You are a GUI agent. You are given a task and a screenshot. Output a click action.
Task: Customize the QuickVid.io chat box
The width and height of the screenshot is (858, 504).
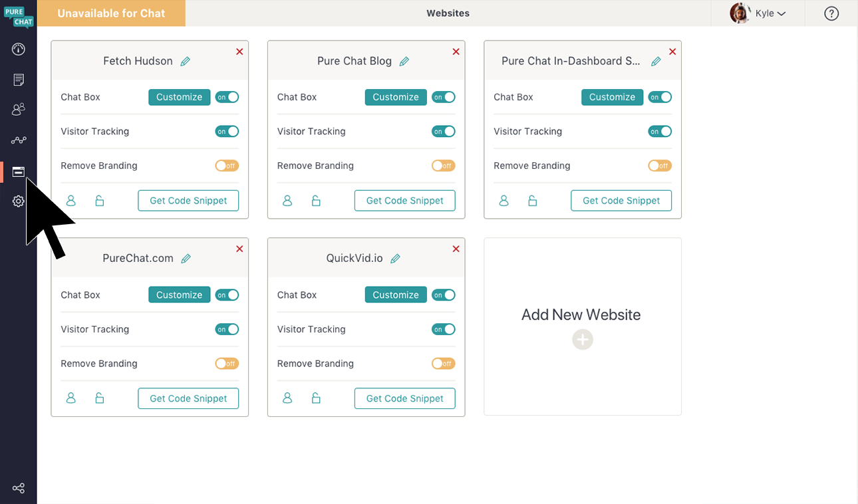point(396,295)
